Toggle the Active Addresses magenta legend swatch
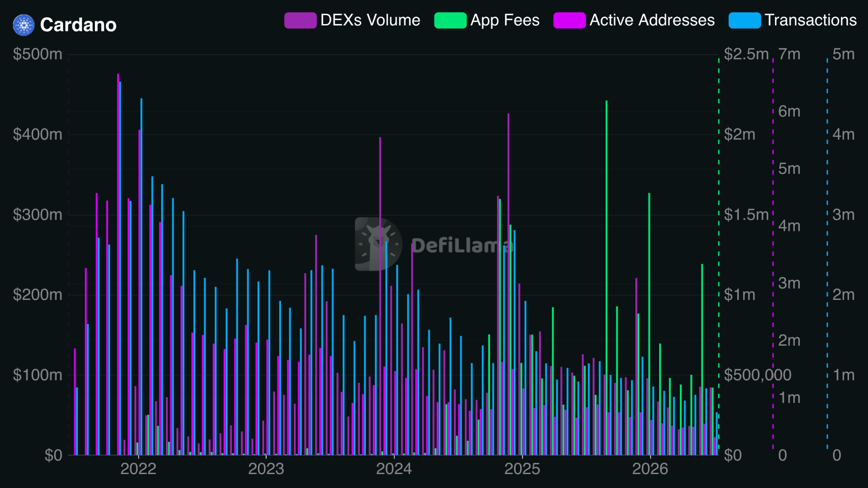This screenshot has width=868, height=488. [569, 20]
